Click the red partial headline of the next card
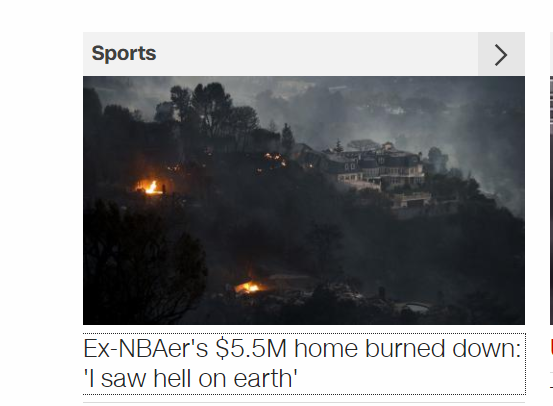This screenshot has width=553, height=406. point(551,348)
